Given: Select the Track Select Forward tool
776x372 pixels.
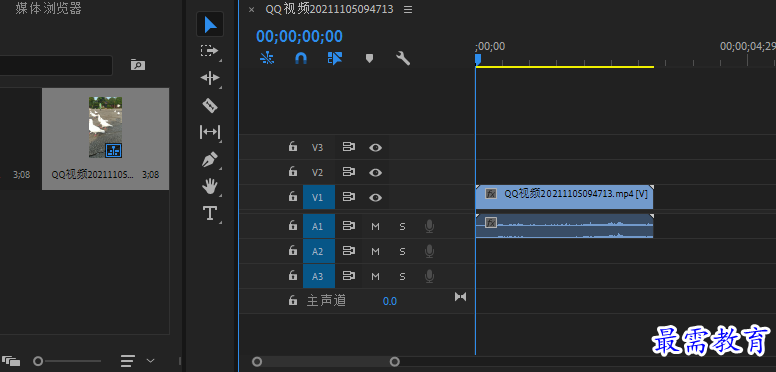Looking at the screenshot, I should pos(210,51).
